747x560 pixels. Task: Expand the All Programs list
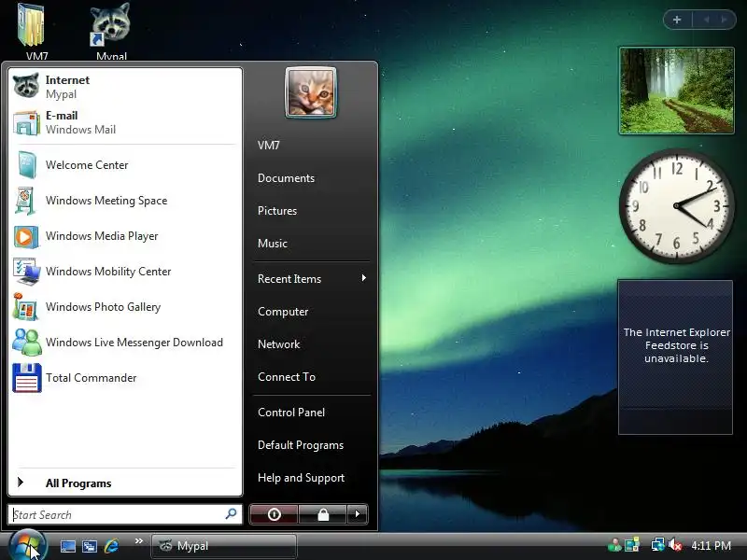point(125,483)
